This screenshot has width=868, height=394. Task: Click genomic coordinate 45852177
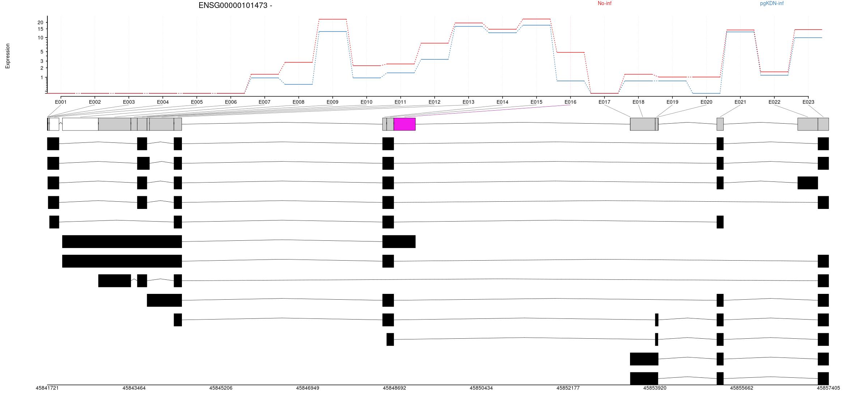point(568,388)
